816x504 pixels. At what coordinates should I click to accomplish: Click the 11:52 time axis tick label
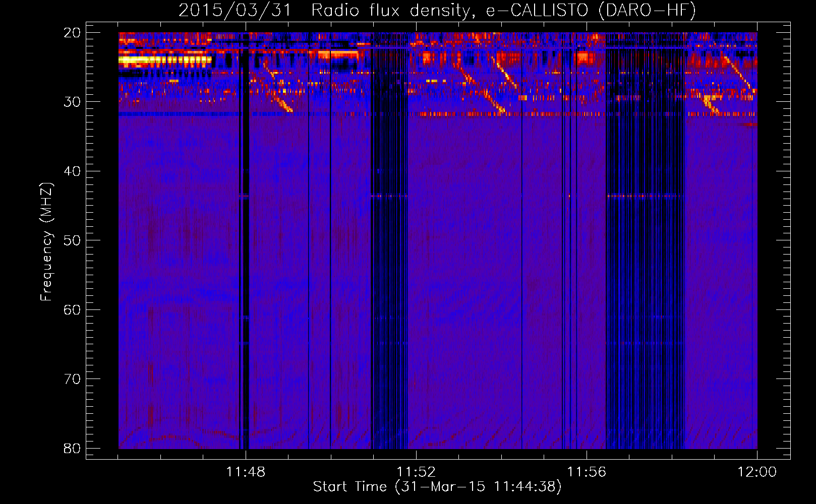[416, 472]
